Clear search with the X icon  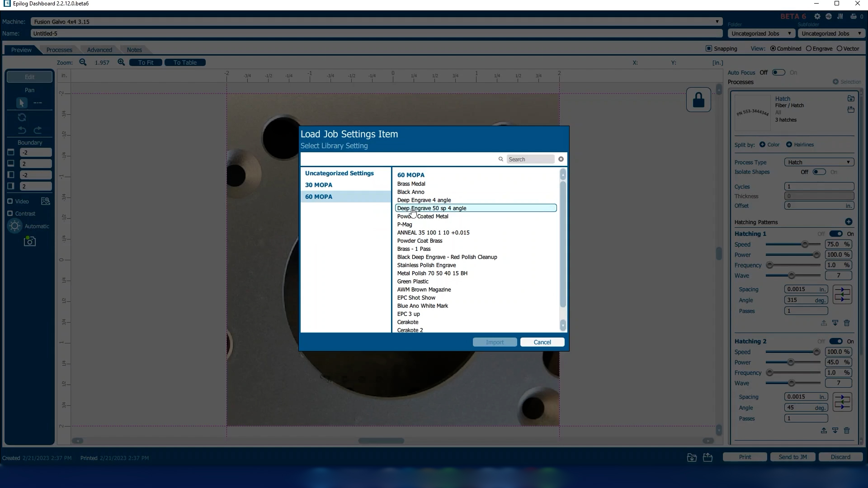[561, 159]
